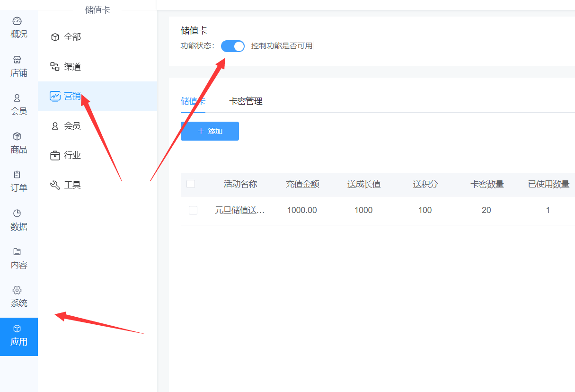Open the 概况 overview dashboard icon

tap(17, 21)
